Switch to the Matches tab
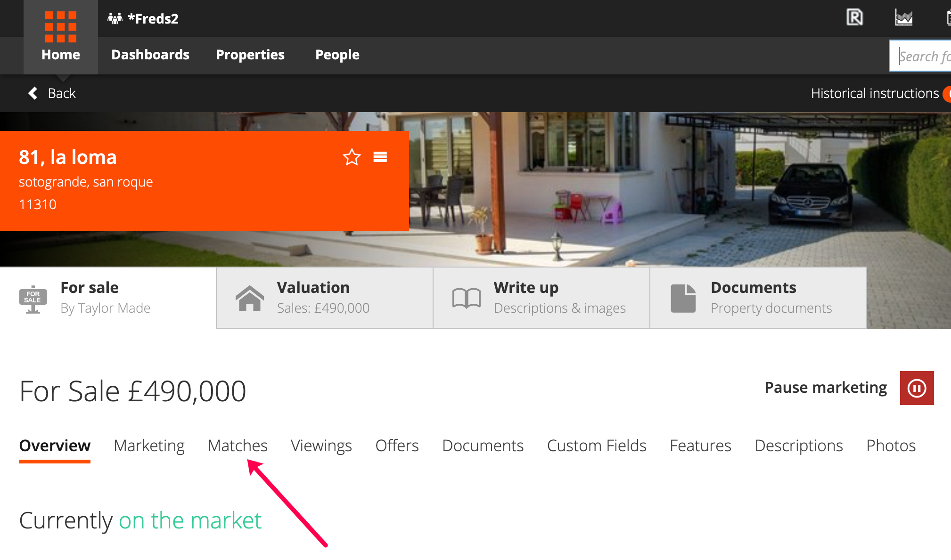 pyautogui.click(x=238, y=446)
